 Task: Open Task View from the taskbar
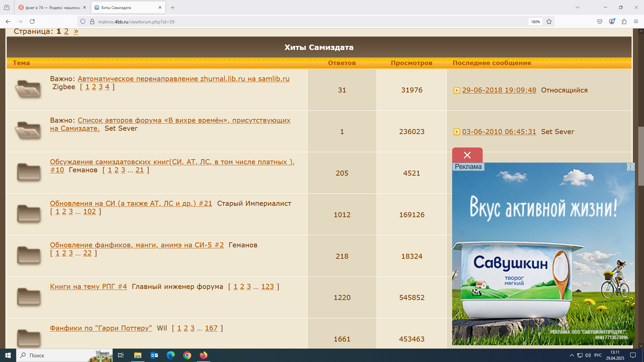[x=121, y=355]
